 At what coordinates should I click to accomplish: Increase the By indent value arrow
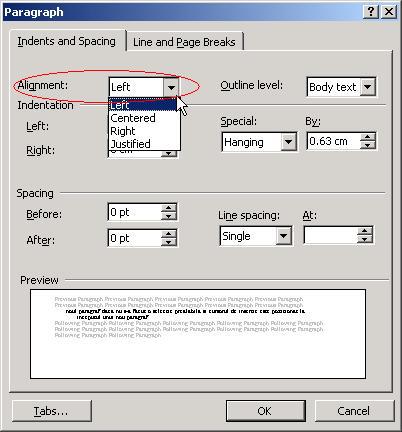367,137
